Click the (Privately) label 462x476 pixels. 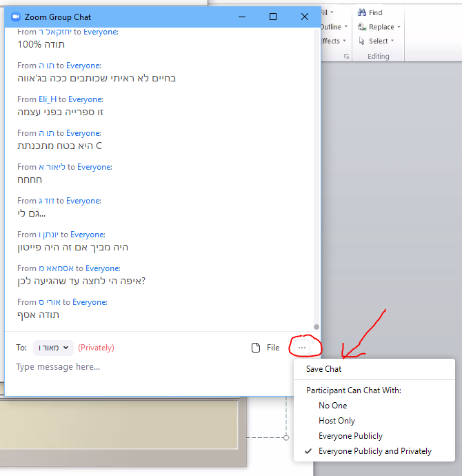tap(96, 348)
